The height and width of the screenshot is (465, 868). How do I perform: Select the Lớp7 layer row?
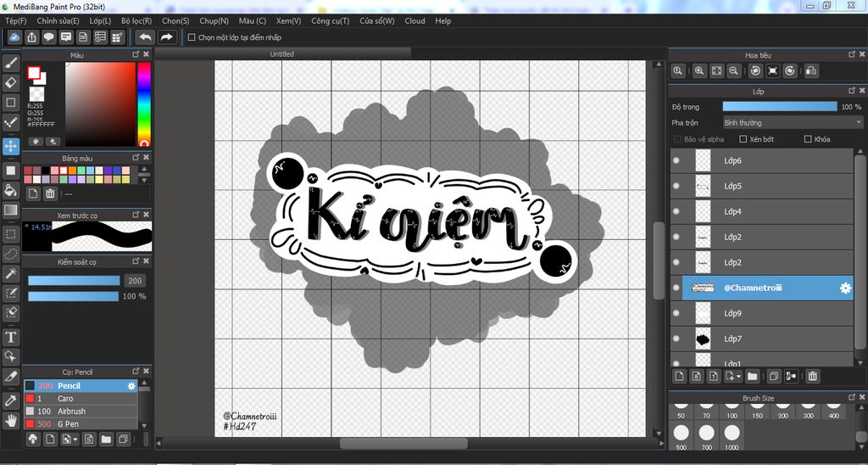pyautogui.click(x=763, y=339)
